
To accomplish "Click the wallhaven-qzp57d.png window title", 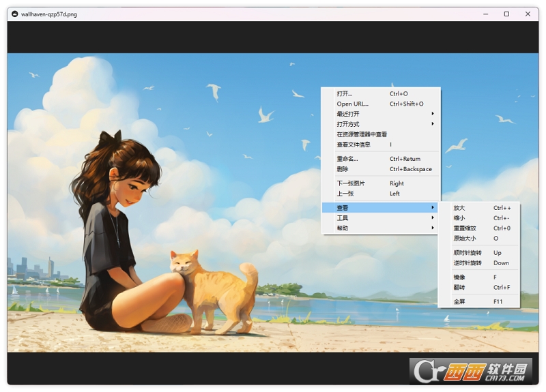I will pyautogui.click(x=48, y=14).
